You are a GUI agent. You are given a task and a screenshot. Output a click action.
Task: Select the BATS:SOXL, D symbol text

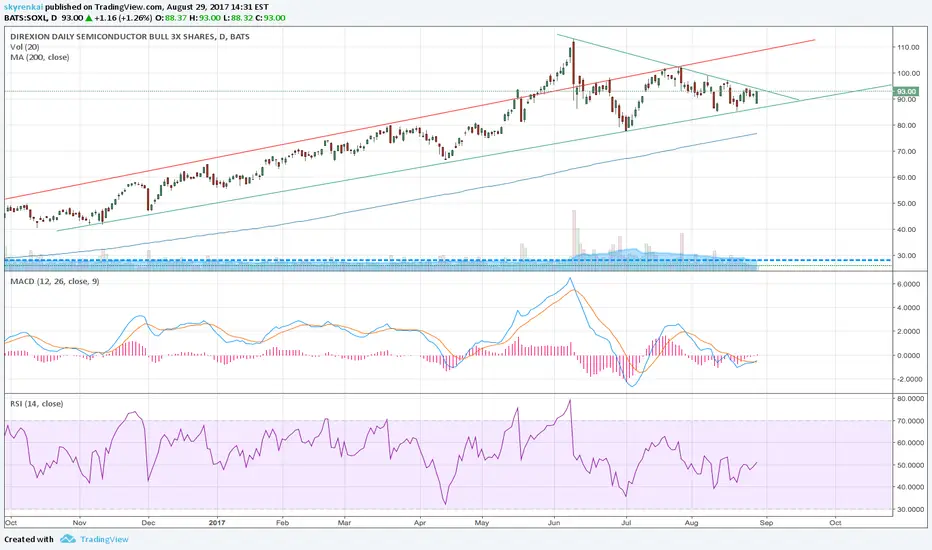[x=31, y=18]
